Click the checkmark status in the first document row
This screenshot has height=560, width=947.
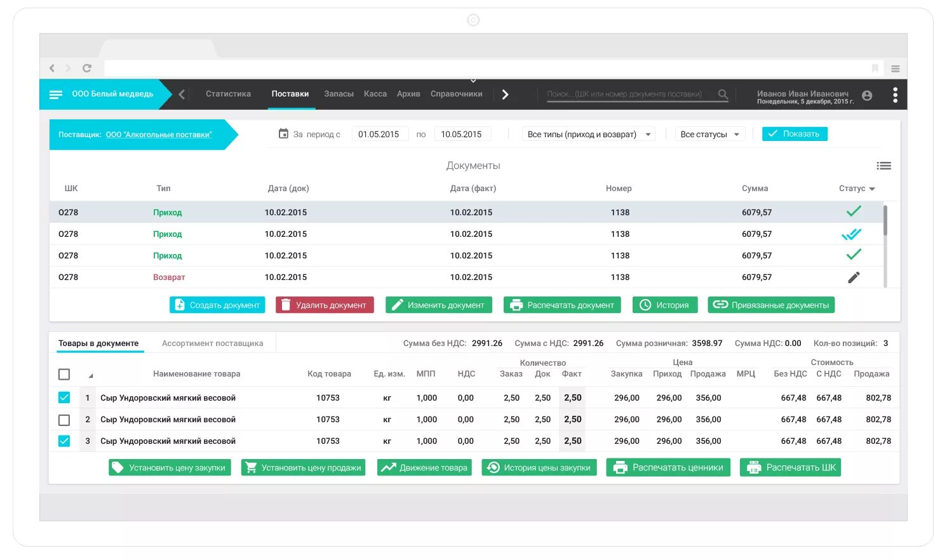coord(854,211)
